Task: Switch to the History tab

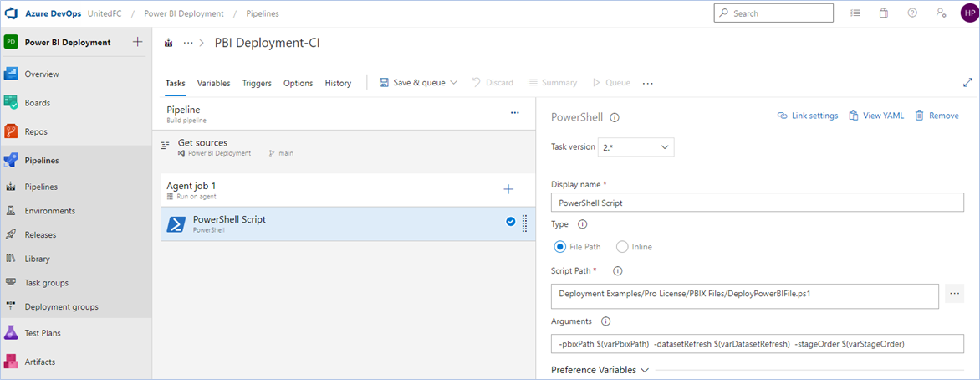Action: 338,83
